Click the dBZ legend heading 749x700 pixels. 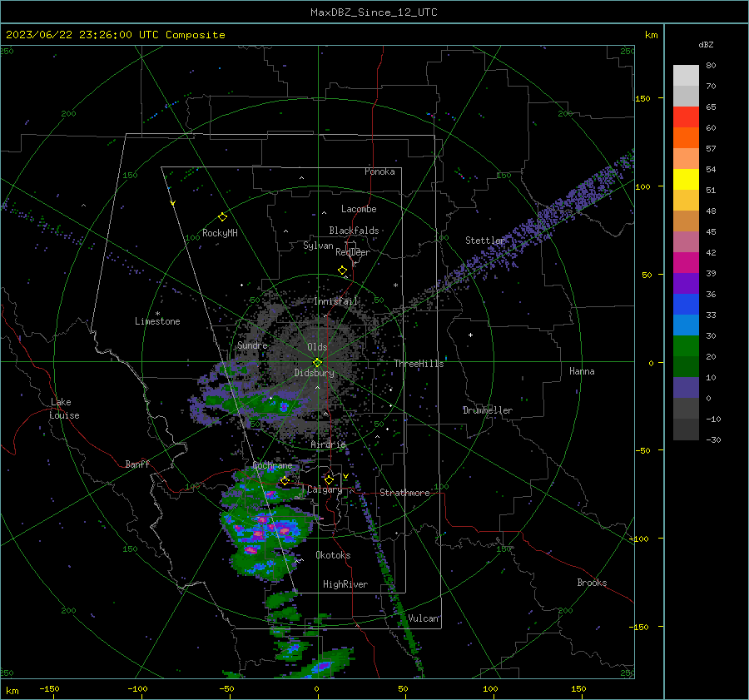click(706, 45)
